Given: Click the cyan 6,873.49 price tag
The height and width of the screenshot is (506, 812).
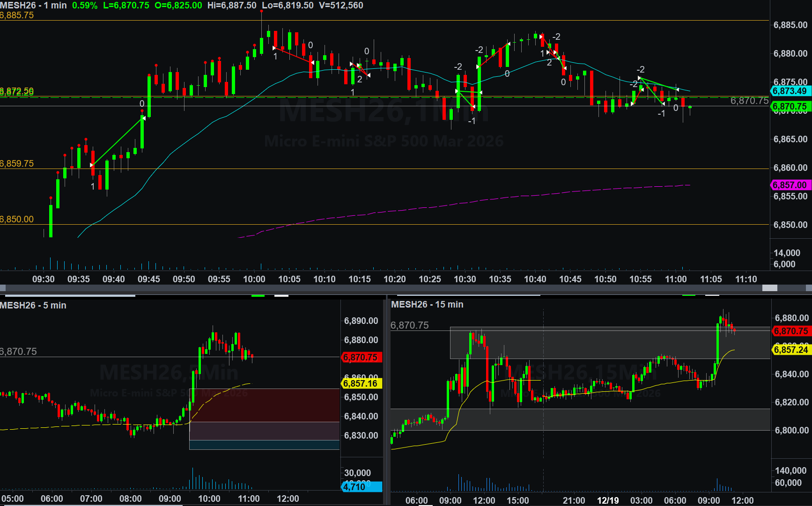Looking at the screenshot, I should coord(790,91).
